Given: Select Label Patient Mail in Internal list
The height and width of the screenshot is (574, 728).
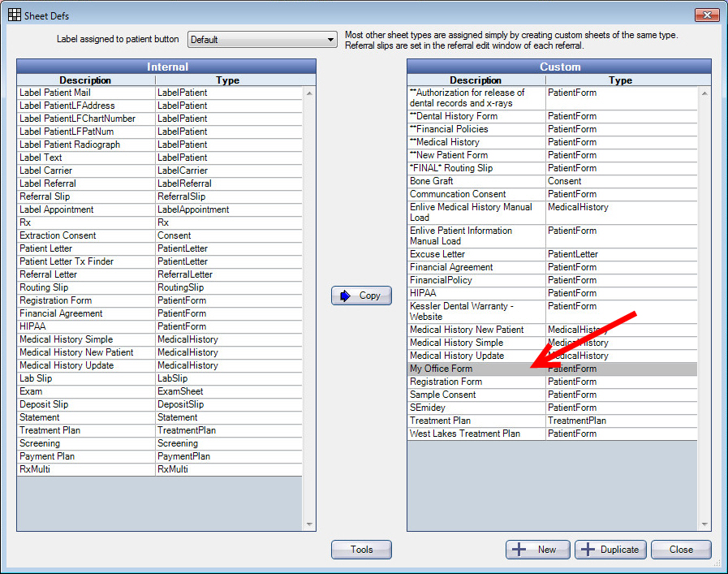Looking at the screenshot, I should coord(159,93).
